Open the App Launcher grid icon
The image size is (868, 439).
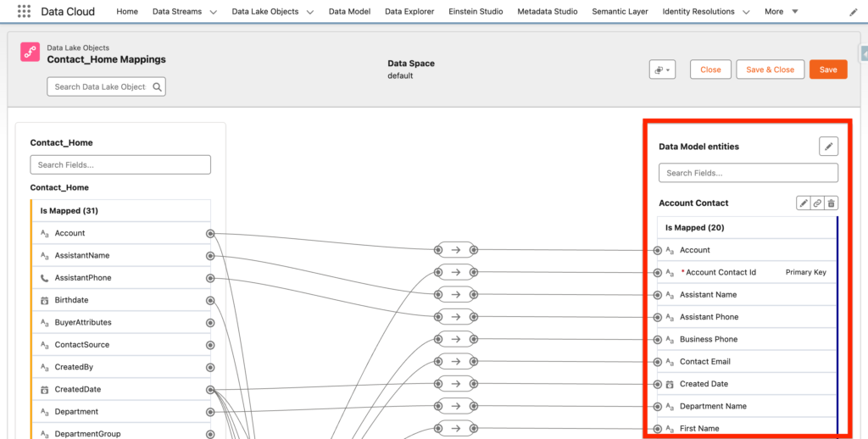[x=24, y=12]
